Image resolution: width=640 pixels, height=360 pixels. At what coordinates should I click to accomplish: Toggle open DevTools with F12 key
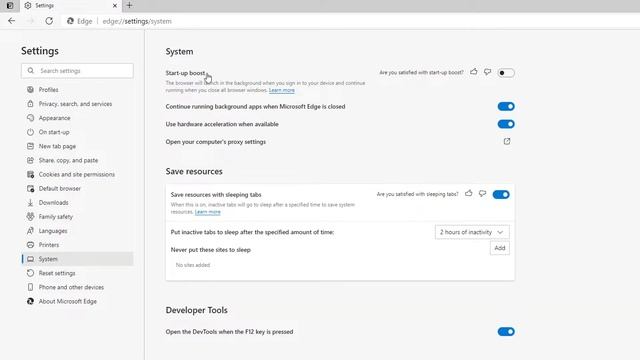(x=506, y=331)
